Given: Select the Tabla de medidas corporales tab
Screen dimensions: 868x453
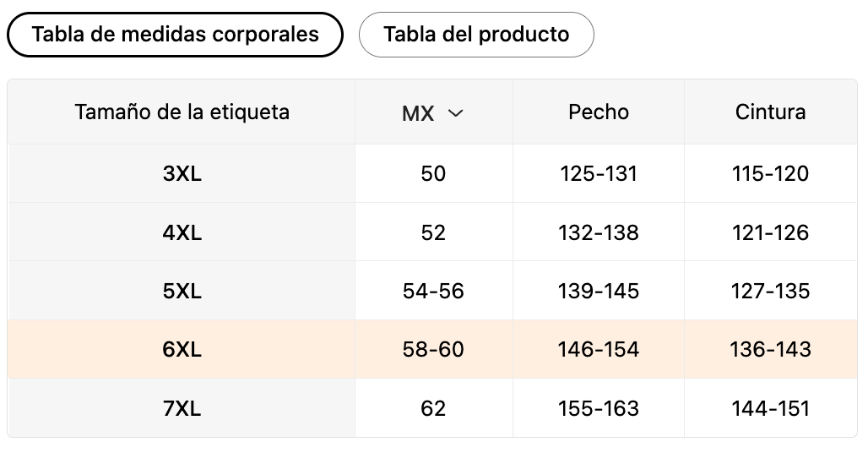Looking at the screenshot, I should click(x=175, y=35).
